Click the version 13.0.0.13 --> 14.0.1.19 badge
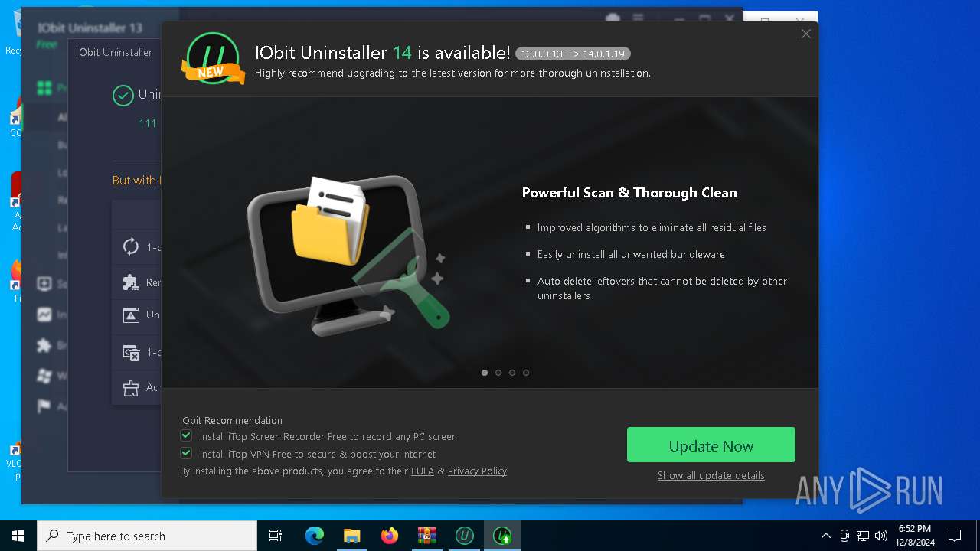The image size is (980, 551). [x=573, y=54]
